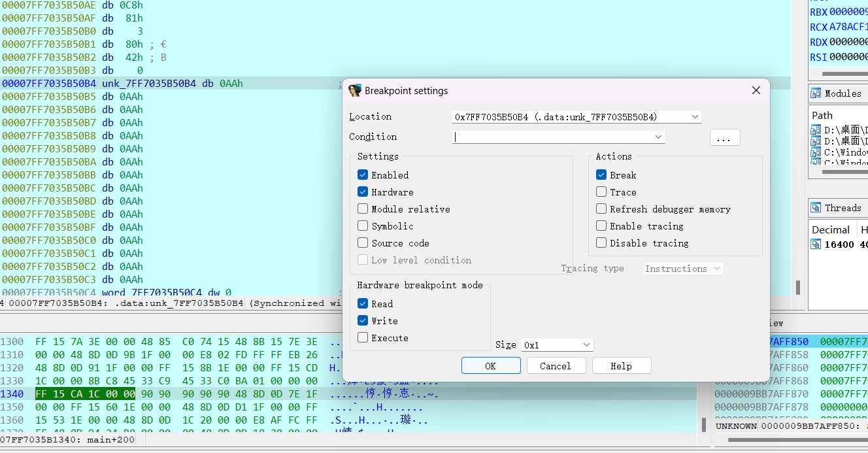868x453 pixels.
Task: Click the IDA icon in the dialog title bar
Action: tap(355, 91)
